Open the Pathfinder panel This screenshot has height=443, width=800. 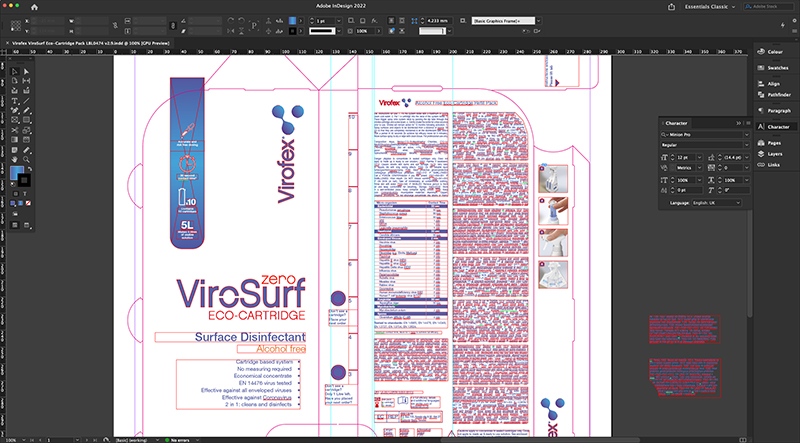click(x=773, y=95)
